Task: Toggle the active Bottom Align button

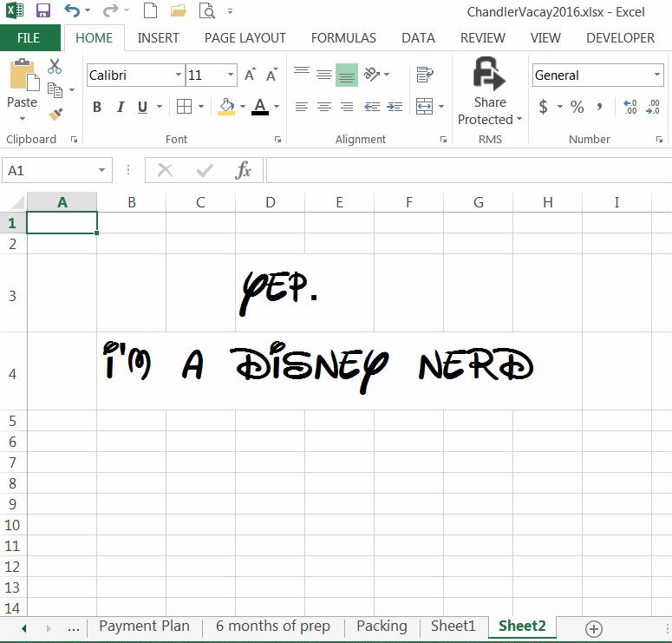Action: click(x=347, y=75)
